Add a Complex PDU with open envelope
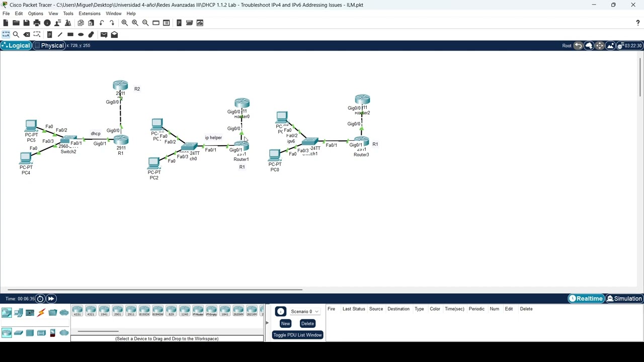This screenshot has height=362, width=644. pos(114,34)
